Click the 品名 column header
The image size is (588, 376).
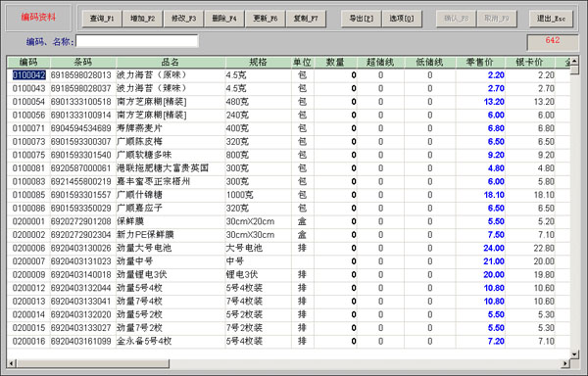coord(171,62)
